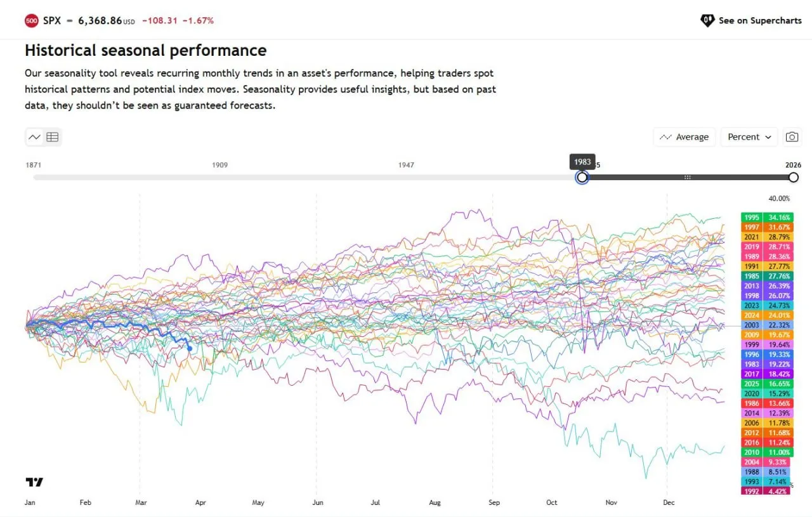Click the grip handle on the year range bar
Screen dimensions: 812x517
click(688, 178)
